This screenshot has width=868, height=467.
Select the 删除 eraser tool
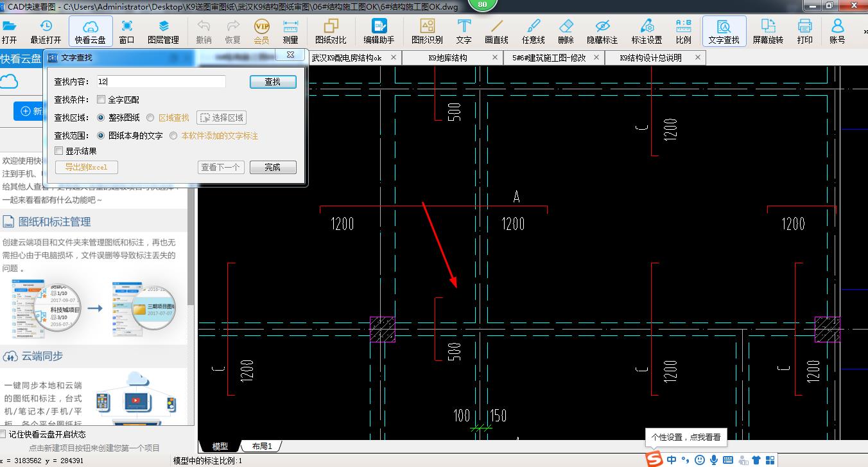(566, 31)
